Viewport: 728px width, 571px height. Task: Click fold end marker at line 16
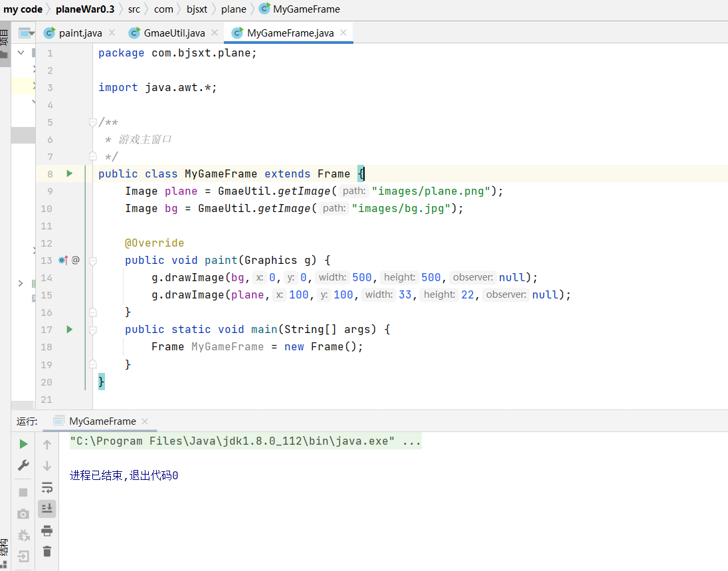coord(93,312)
